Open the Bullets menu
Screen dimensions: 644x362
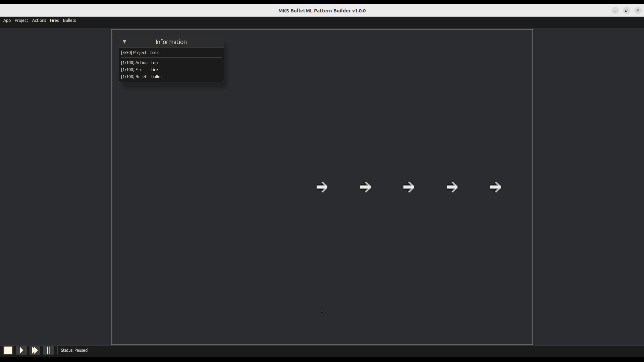click(69, 20)
